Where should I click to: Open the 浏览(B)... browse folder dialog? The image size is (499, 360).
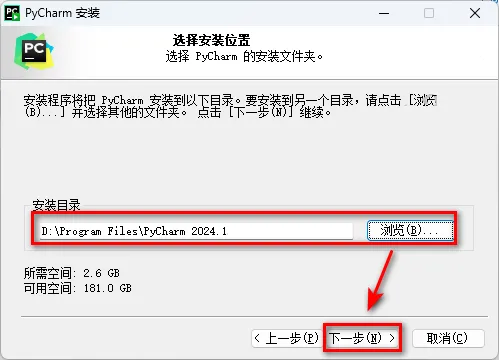(410, 230)
